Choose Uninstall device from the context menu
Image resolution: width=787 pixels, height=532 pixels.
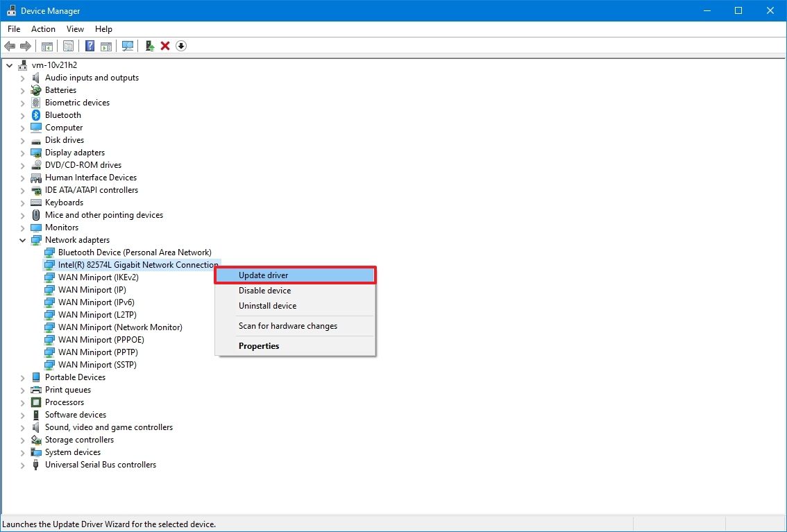point(268,306)
